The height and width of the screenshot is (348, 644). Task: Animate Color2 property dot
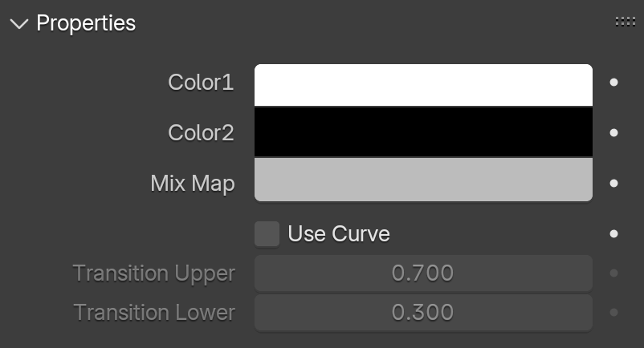tap(613, 133)
